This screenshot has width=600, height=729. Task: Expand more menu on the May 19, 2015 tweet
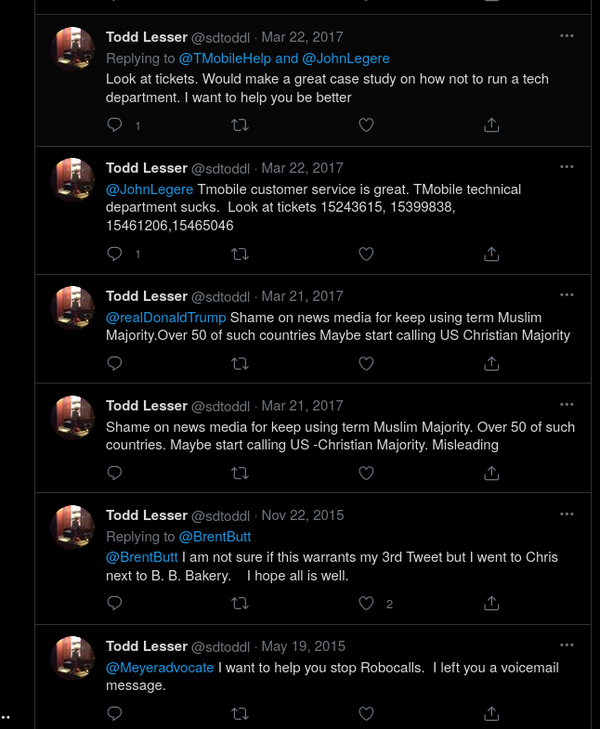coord(567,645)
